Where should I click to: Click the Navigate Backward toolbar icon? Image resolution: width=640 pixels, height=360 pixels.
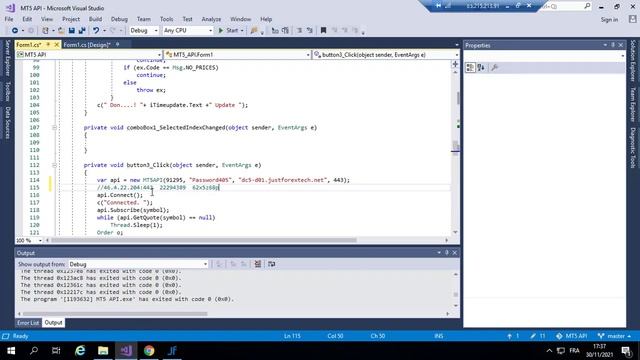[15, 31]
